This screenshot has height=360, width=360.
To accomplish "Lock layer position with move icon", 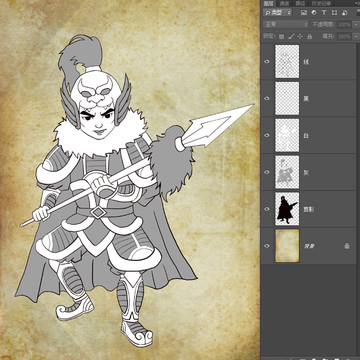I will click(x=300, y=36).
